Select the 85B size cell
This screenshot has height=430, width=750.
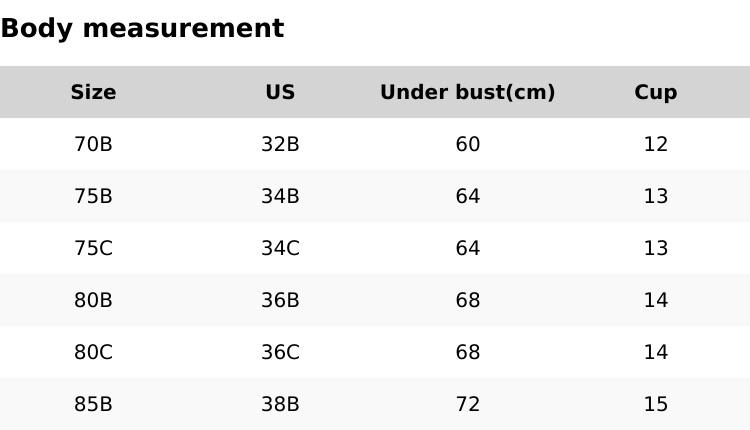(x=93, y=404)
